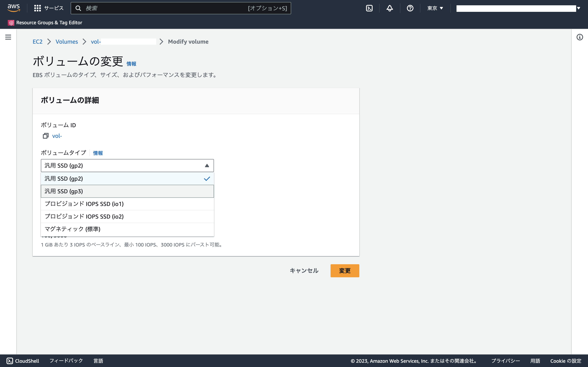
Task: Select 汎用 SSD (gp3) from the list
Action: (x=127, y=191)
